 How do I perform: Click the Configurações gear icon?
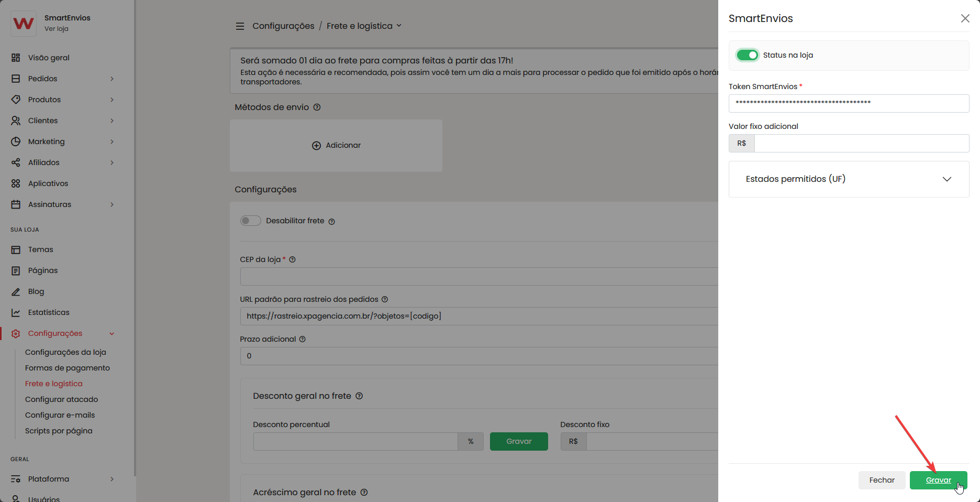[16, 333]
